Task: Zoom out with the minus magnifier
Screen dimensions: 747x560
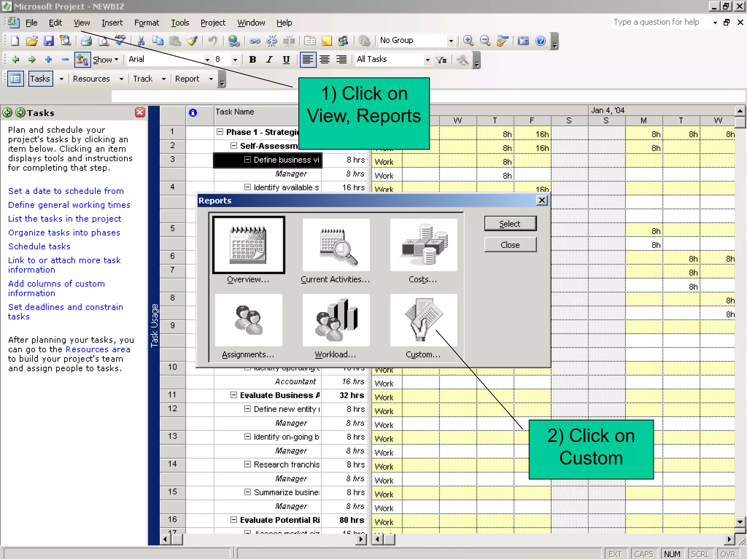Action: click(x=485, y=41)
